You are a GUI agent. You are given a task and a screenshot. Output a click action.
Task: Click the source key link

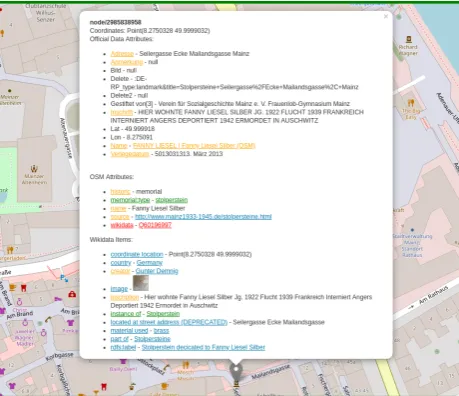point(120,217)
